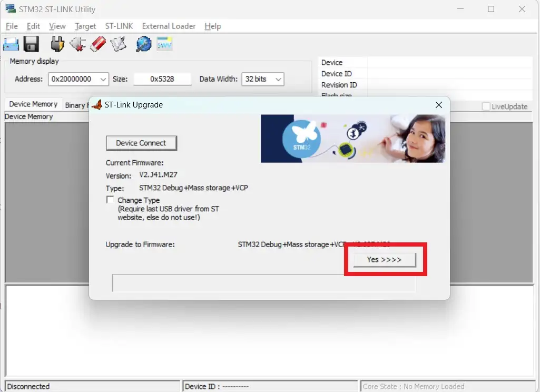Click the Upgrade to Firmware label

[140, 244]
